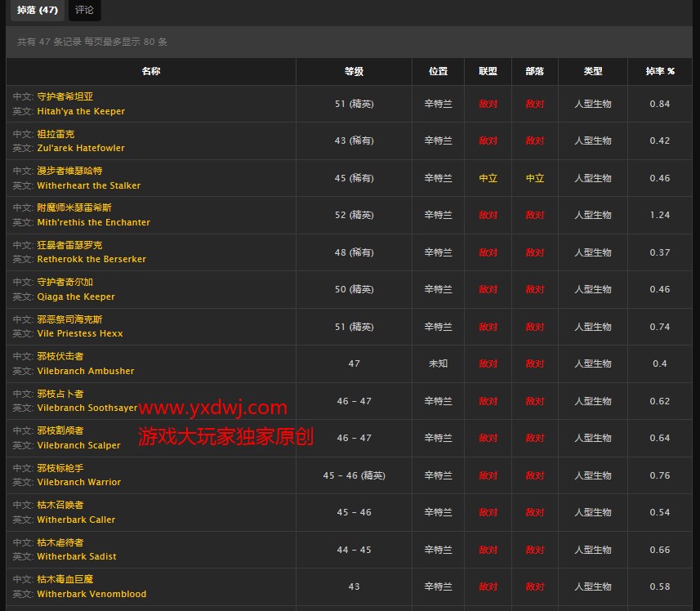Sort by 部落 column header

point(535,72)
